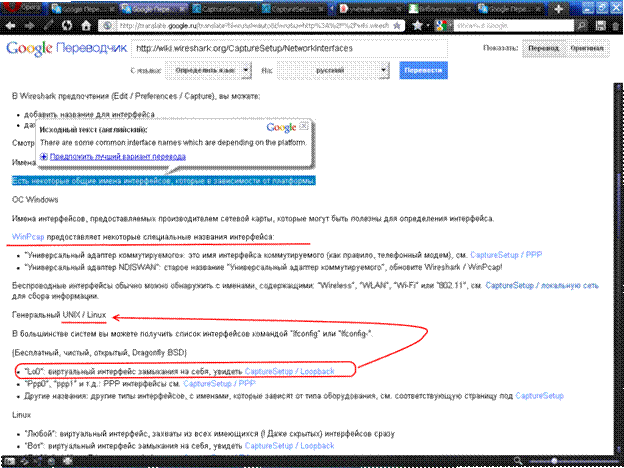The width and height of the screenshot is (624, 468).
Task: Click the browser address bar
Action: click(x=251, y=26)
